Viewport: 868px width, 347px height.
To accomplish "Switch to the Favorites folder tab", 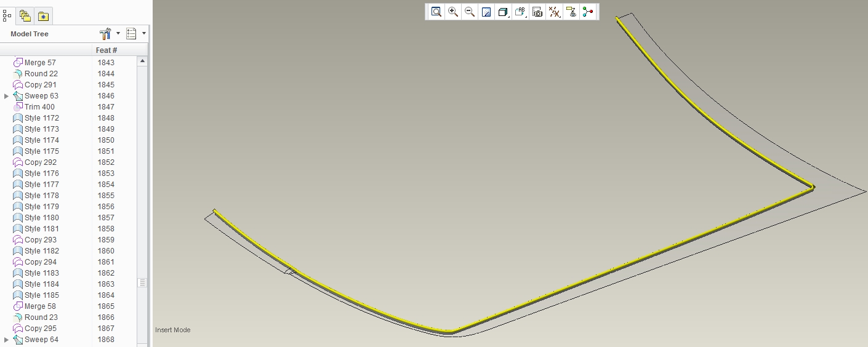I will tap(43, 16).
